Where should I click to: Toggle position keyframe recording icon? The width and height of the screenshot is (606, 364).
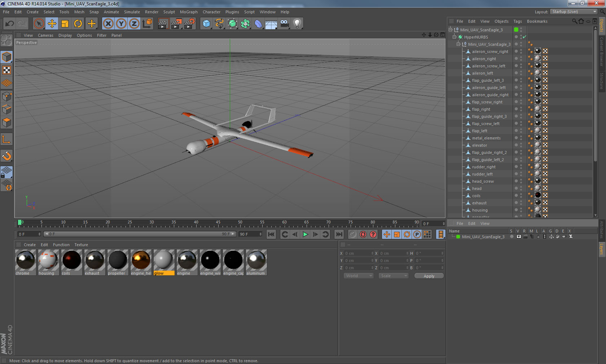click(387, 234)
